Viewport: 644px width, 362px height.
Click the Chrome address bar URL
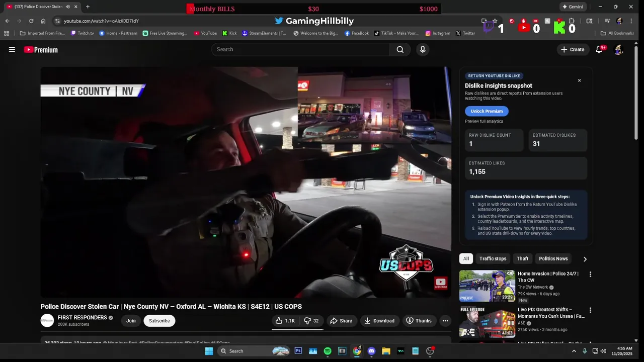[x=101, y=21]
